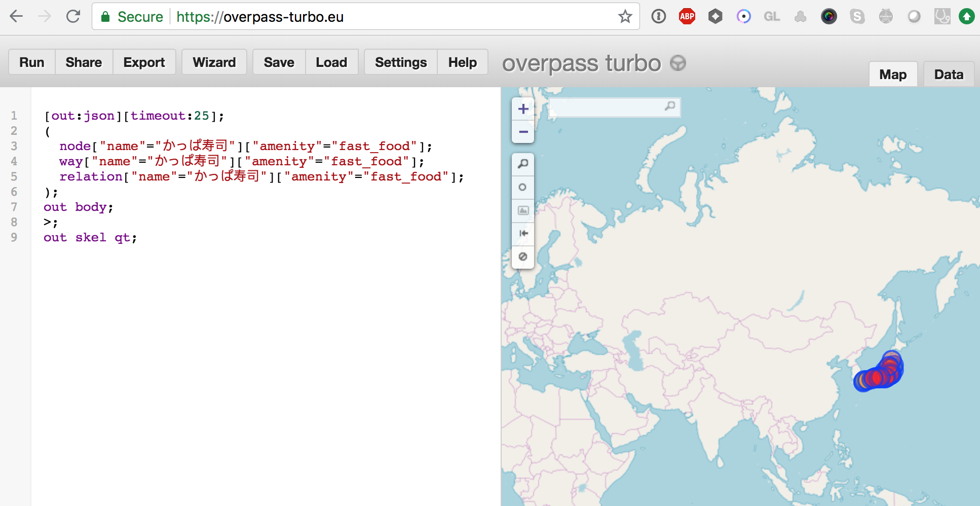
Task: Click the clear data overlay control
Action: pos(523,257)
